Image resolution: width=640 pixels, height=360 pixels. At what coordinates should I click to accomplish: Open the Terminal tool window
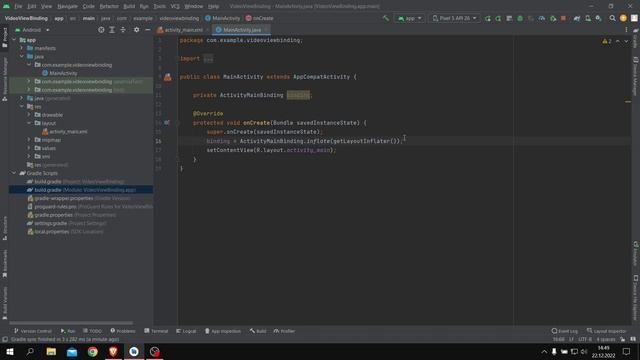[x=156, y=331]
